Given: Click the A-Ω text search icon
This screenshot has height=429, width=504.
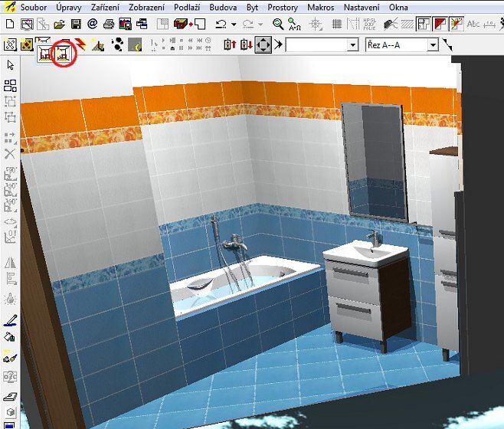Looking at the screenshot, I should point(294,24).
